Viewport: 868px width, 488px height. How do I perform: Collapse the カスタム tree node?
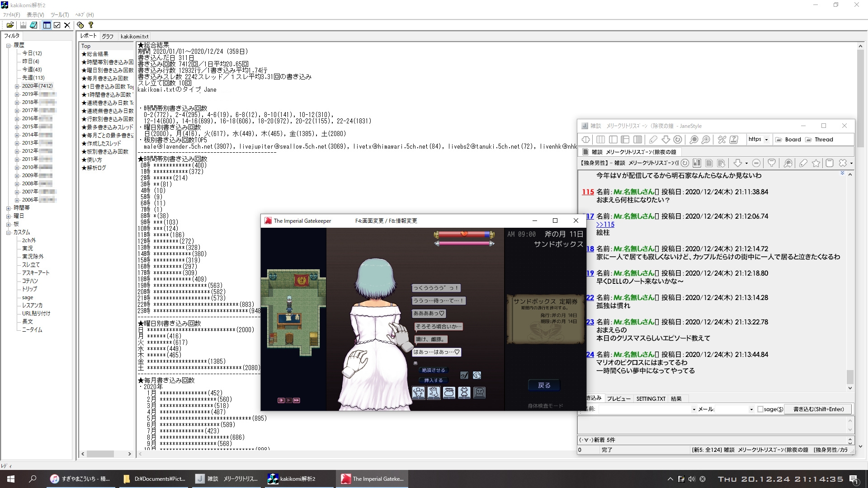pyautogui.click(x=9, y=233)
